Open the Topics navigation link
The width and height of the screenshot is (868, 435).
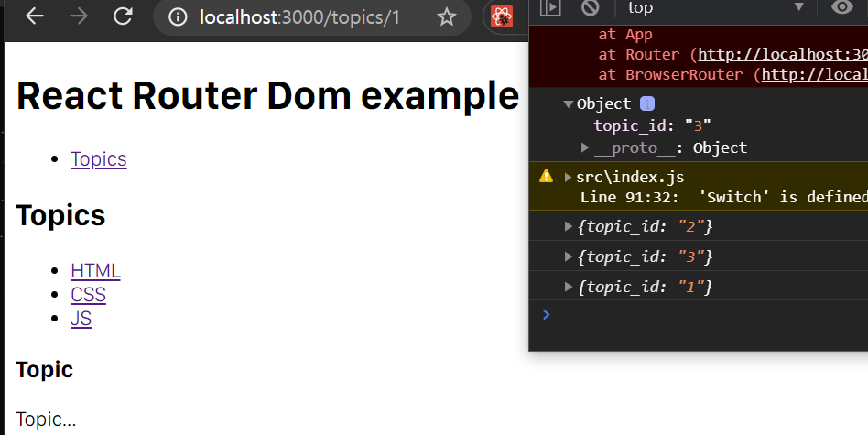click(99, 158)
